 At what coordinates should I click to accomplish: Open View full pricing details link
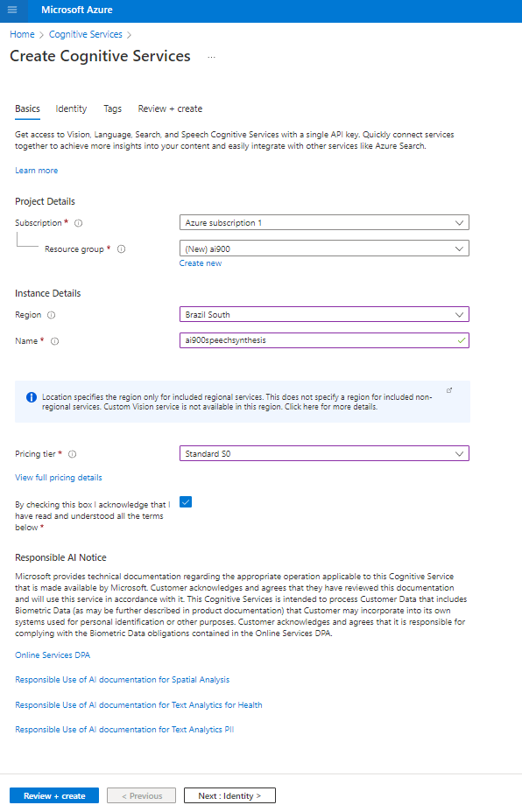point(58,477)
